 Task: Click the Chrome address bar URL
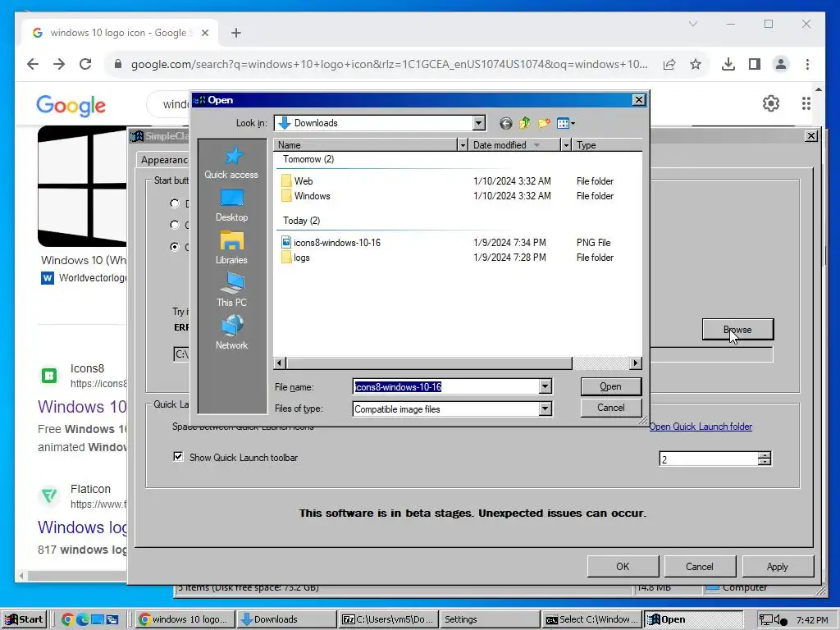[x=389, y=64]
